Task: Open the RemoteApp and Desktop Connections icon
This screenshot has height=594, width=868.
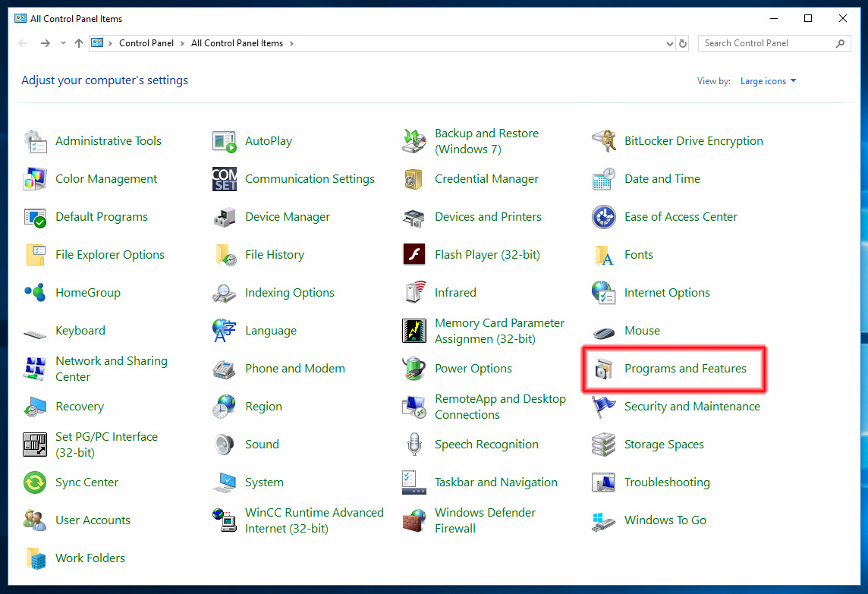Action: click(x=414, y=407)
